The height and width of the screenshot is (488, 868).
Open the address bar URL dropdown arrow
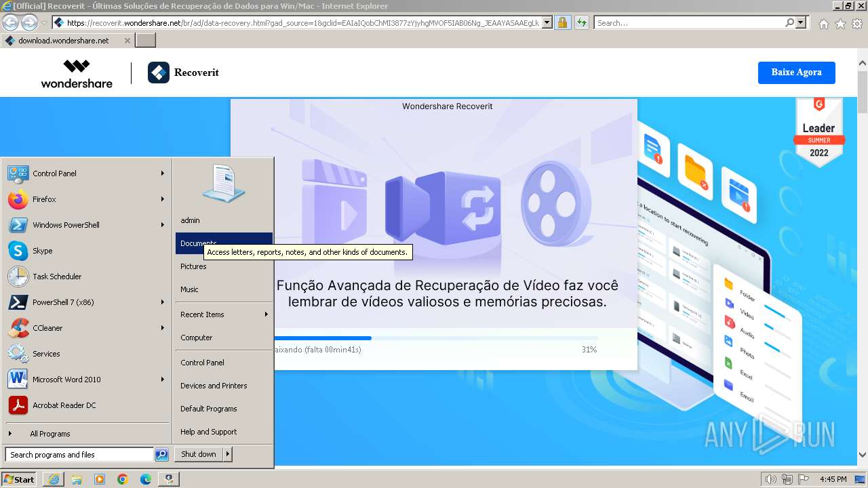coord(548,22)
